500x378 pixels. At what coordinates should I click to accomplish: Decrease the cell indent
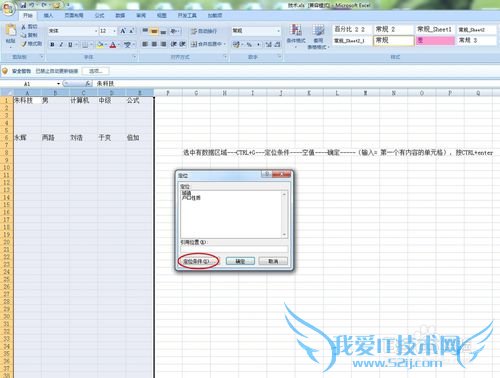click(x=174, y=44)
